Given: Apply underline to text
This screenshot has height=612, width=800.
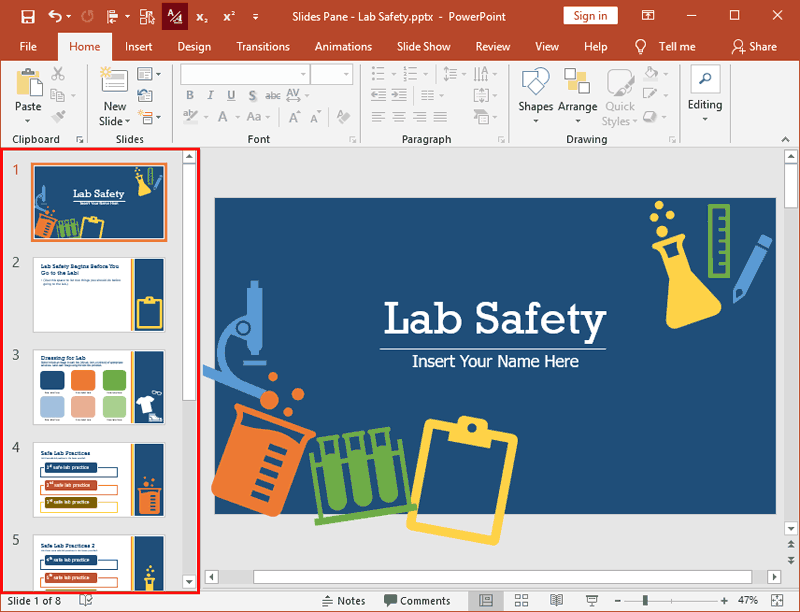Looking at the screenshot, I should (x=231, y=94).
